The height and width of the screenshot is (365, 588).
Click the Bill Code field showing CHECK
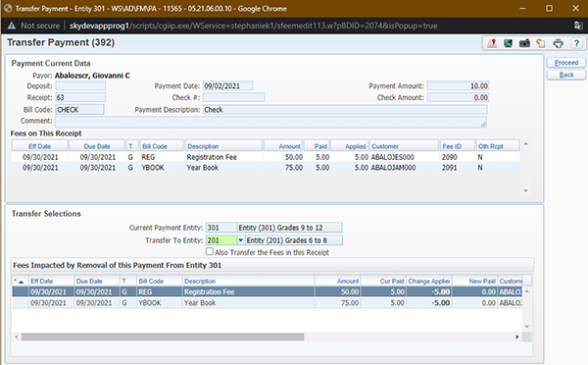pyautogui.click(x=80, y=110)
